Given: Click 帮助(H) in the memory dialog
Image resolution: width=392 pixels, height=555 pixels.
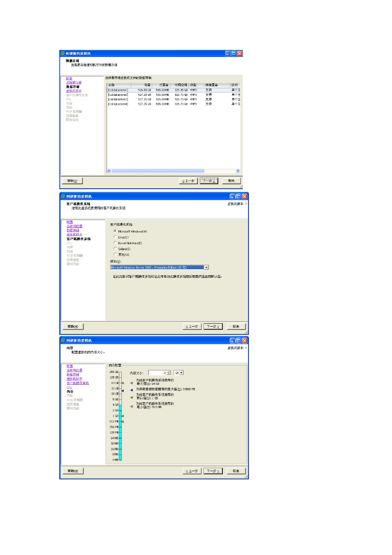Looking at the screenshot, I should (73, 471).
